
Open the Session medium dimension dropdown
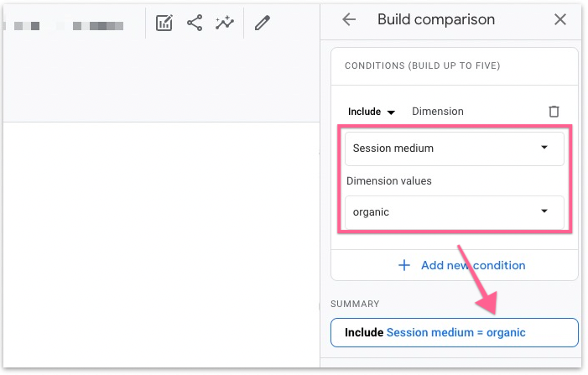click(x=453, y=148)
